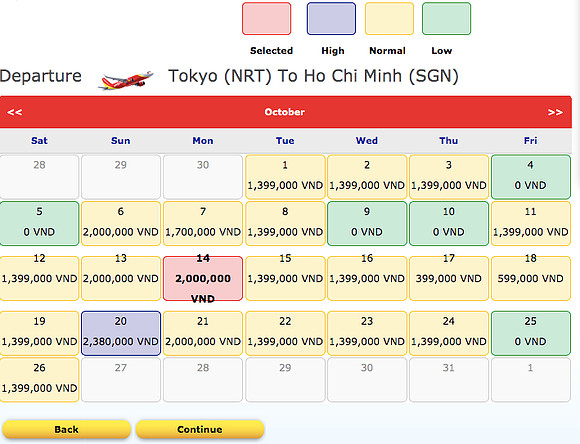Click the Selected legend label
This screenshot has width=580, height=444.
(271, 51)
